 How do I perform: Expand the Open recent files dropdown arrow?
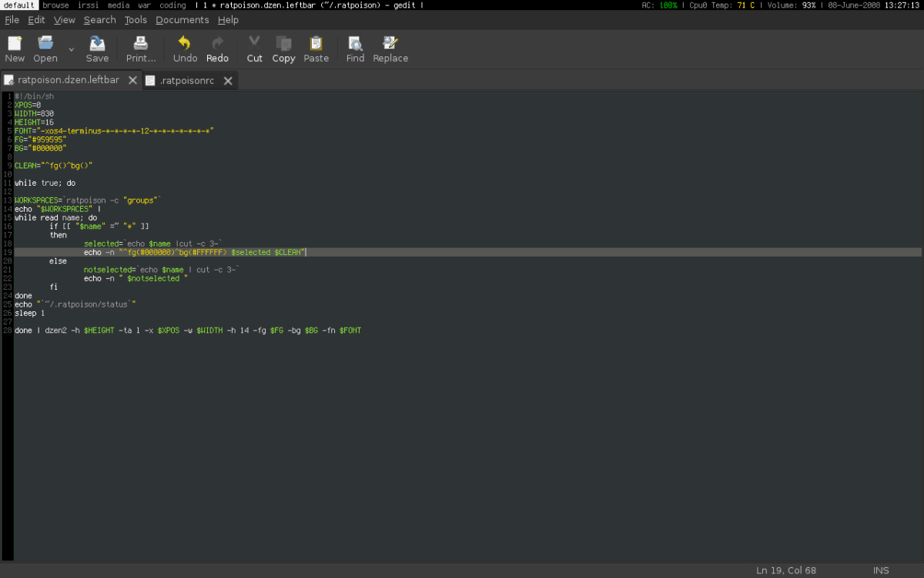[x=71, y=49]
